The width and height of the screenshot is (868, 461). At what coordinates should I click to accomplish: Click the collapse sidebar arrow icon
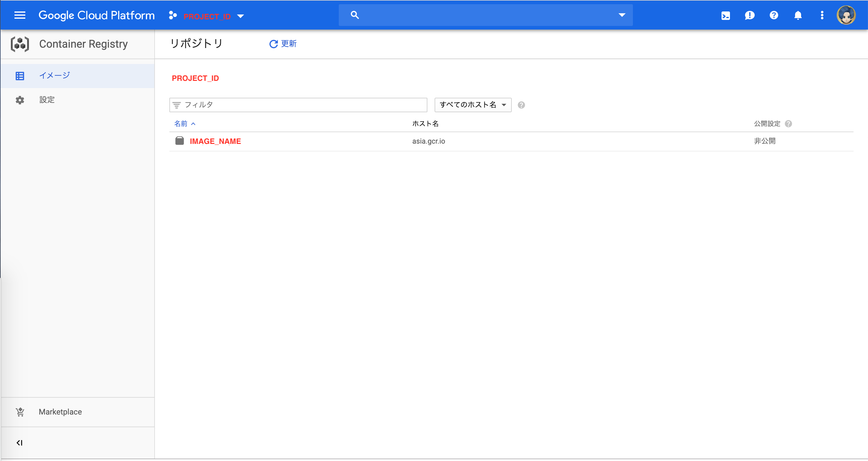(20, 443)
